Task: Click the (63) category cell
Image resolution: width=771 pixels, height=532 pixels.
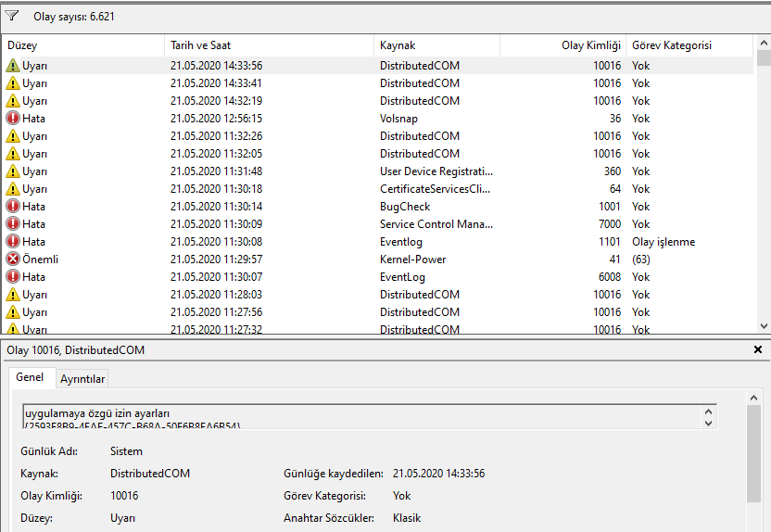Action: click(640, 260)
